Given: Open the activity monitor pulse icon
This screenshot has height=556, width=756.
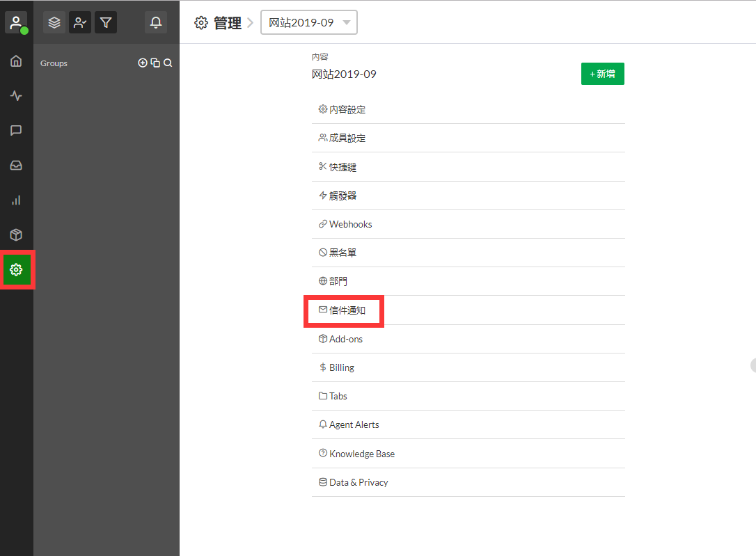Looking at the screenshot, I should pyautogui.click(x=16, y=96).
